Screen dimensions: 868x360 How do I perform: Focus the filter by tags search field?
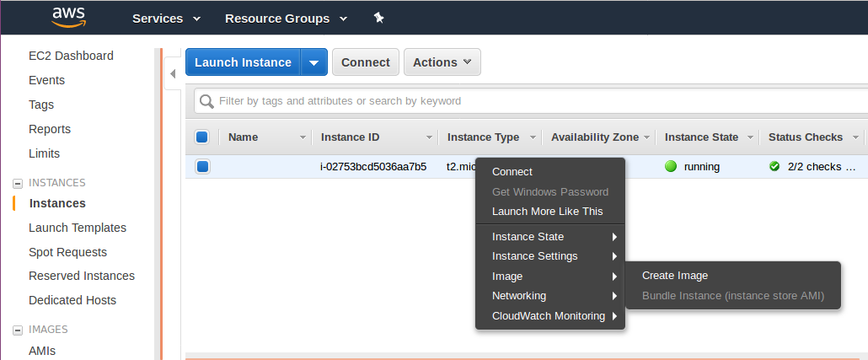pos(530,101)
